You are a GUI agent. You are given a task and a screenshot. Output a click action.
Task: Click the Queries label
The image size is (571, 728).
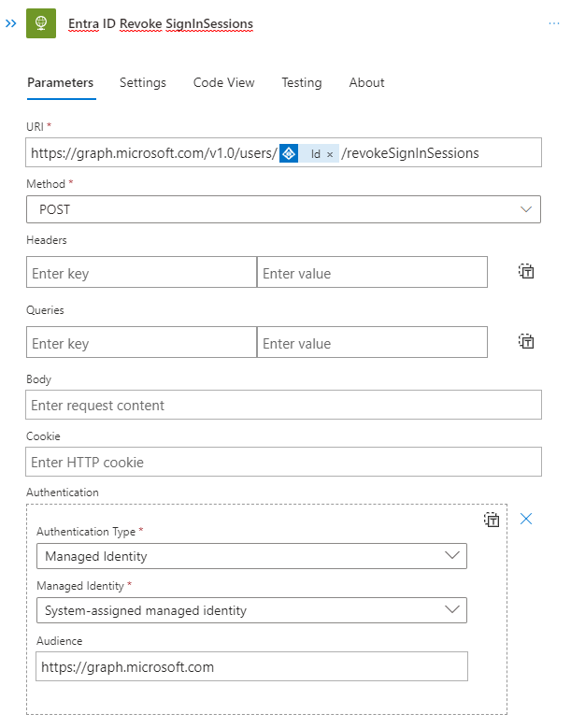[x=45, y=310]
